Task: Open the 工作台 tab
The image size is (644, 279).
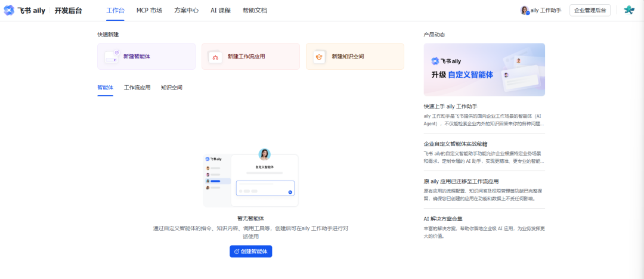Action: pyautogui.click(x=115, y=11)
